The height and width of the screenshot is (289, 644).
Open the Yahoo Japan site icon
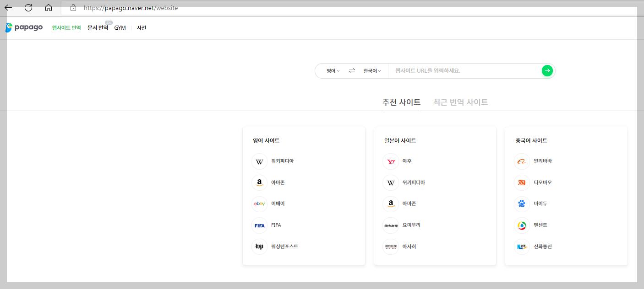390,161
